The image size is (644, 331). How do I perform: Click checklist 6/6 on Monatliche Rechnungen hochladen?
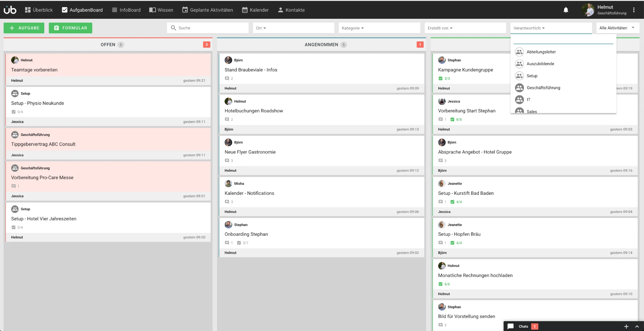[x=444, y=284]
